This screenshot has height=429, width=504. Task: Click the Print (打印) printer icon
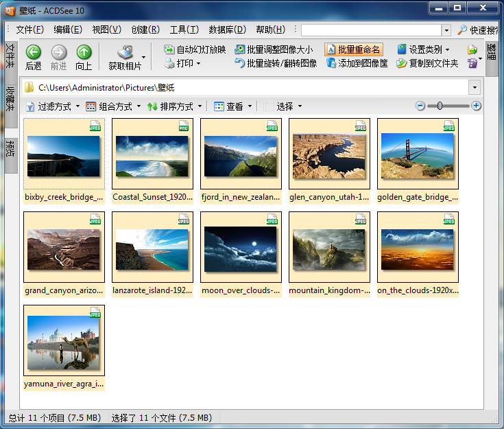click(169, 63)
